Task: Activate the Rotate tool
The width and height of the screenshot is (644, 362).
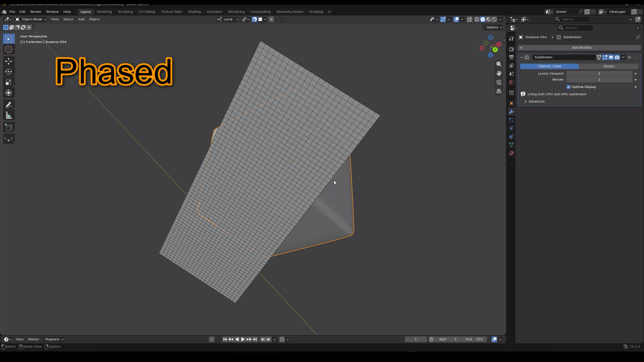Action: pos(9,71)
